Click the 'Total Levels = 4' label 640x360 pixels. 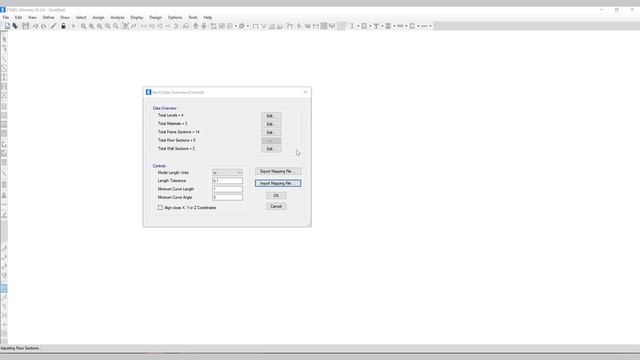(171, 116)
